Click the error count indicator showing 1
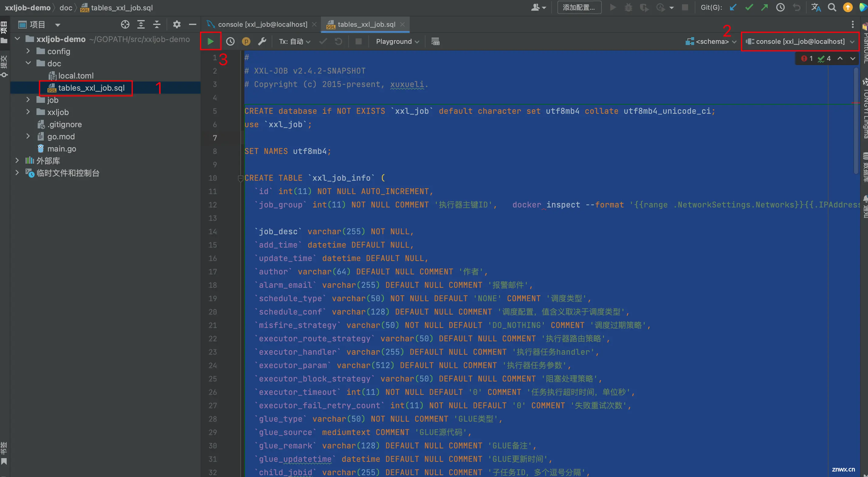Screen dimensions: 868x477 [x=807, y=59]
